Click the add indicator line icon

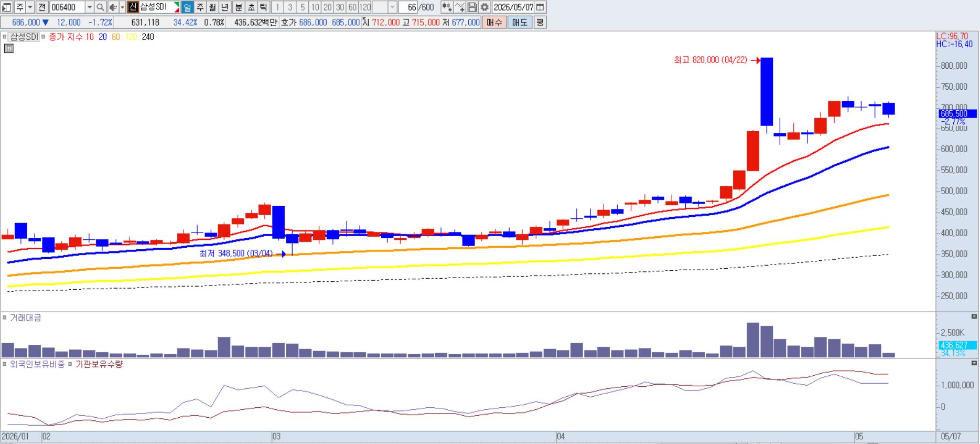tap(459, 7)
